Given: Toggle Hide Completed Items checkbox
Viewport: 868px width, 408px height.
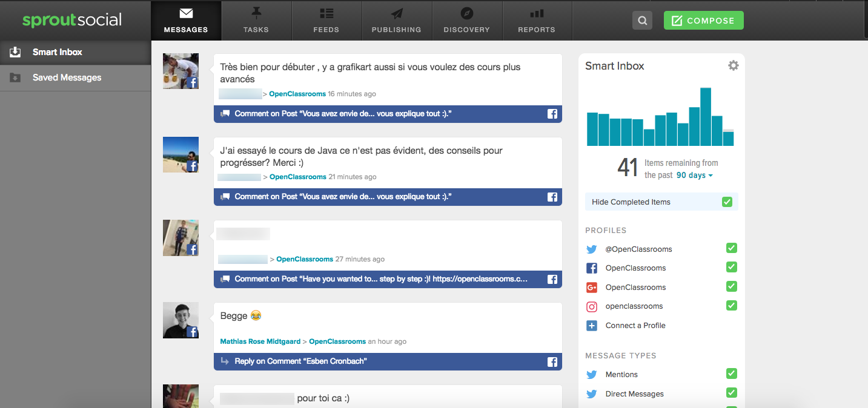Looking at the screenshot, I should pos(727,202).
